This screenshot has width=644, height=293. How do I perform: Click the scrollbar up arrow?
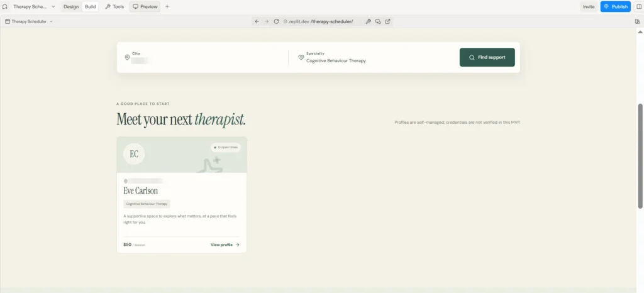pos(640,32)
